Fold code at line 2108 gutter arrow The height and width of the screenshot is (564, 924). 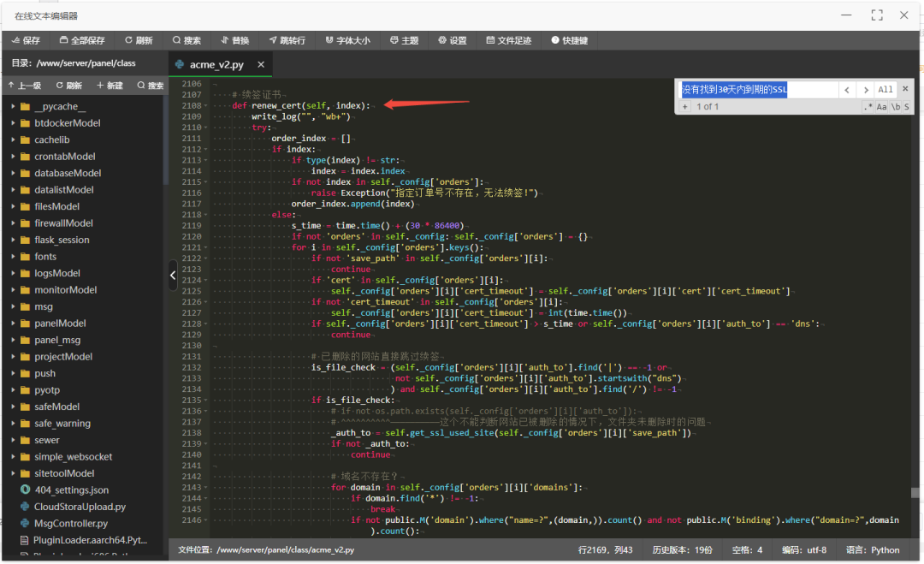click(205, 106)
